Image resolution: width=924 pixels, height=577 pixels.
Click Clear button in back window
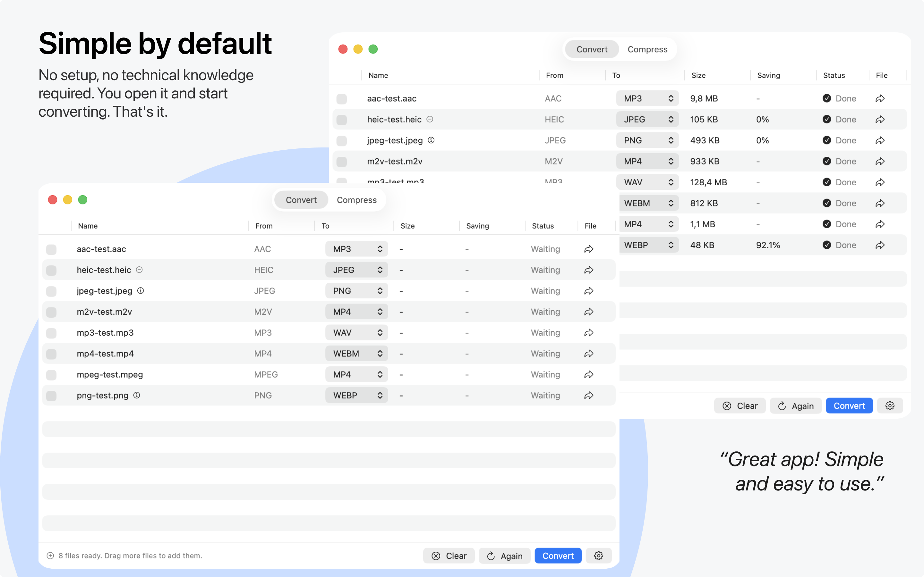740,406
